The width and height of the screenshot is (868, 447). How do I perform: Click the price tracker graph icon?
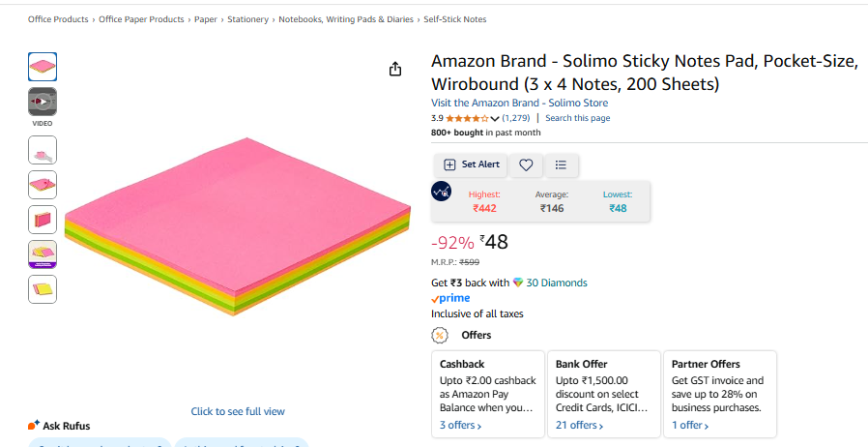coord(441,191)
